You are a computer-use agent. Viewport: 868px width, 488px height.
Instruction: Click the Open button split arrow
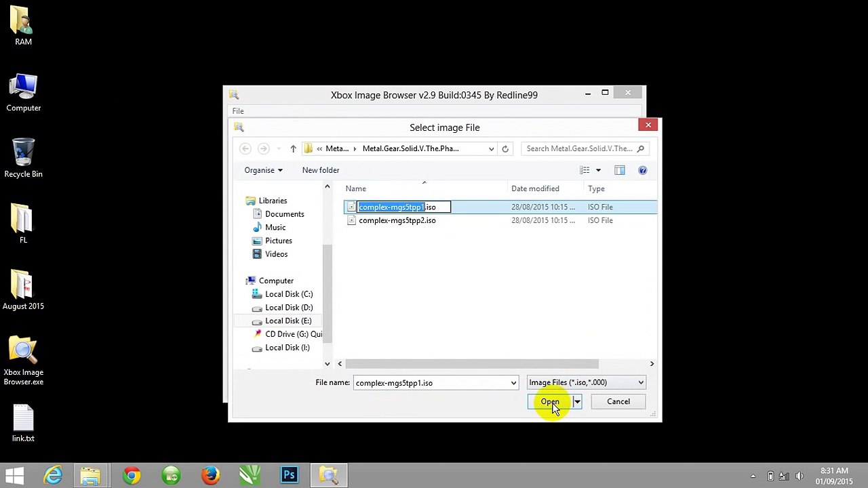click(577, 402)
